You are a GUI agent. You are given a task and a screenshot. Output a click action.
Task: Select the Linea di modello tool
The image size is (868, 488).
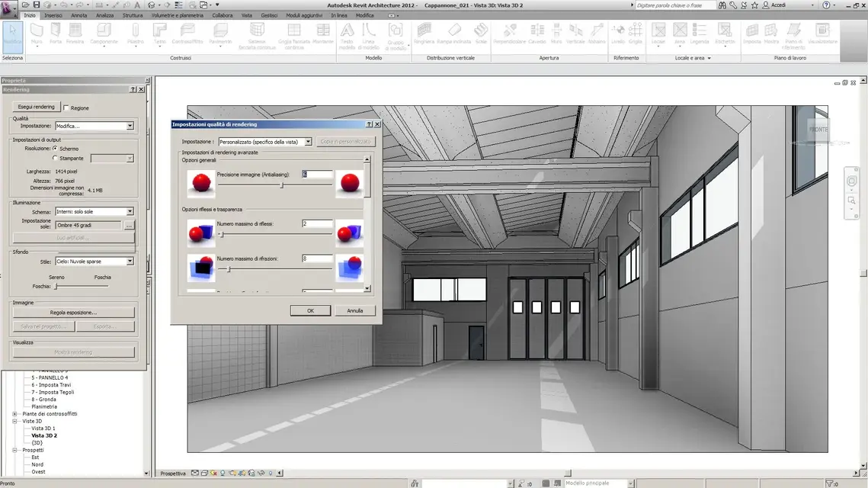tap(368, 37)
